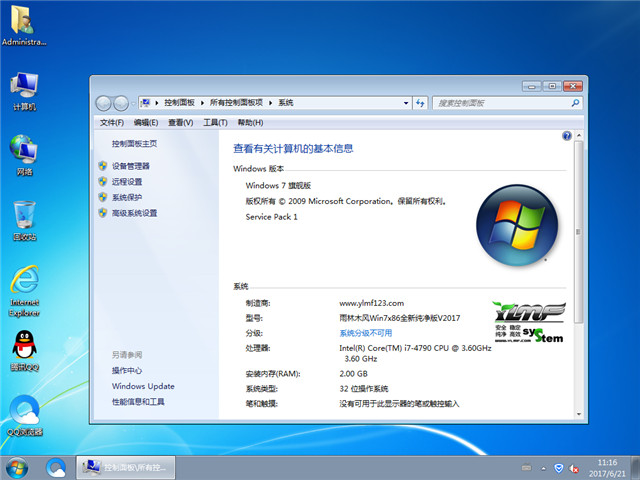Open Windows Update link
The image size is (640, 480).
click(x=143, y=386)
